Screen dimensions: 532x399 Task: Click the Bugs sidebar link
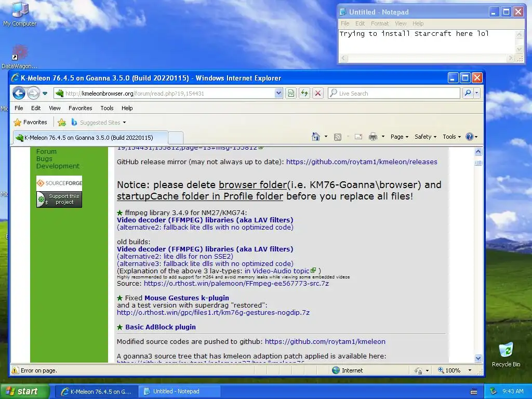pos(45,159)
